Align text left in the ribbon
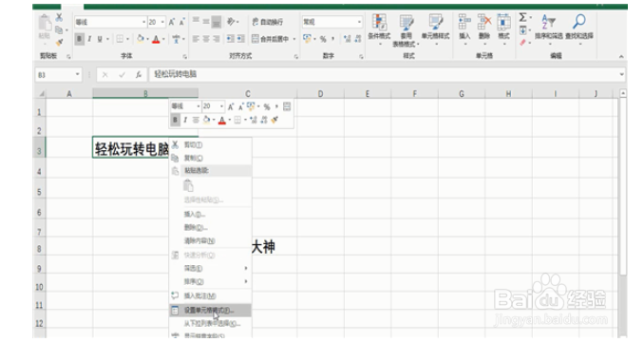 pyautogui.click(x=196, y=39)
